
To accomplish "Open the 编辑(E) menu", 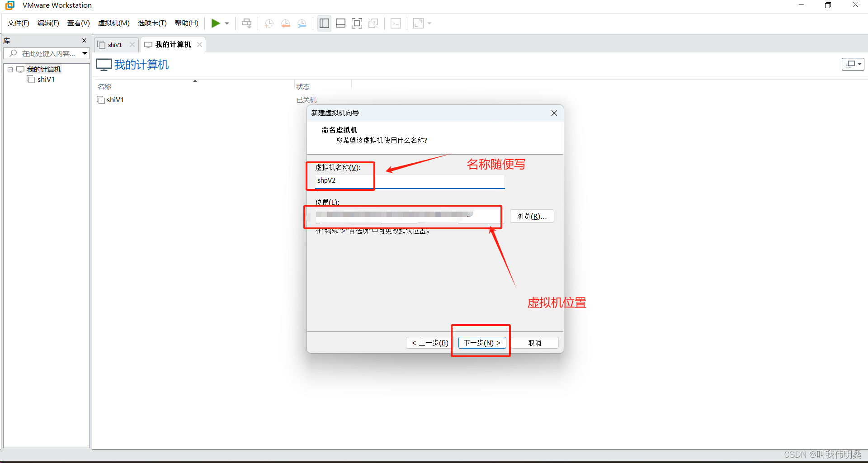I will click(x=48, y=23).
